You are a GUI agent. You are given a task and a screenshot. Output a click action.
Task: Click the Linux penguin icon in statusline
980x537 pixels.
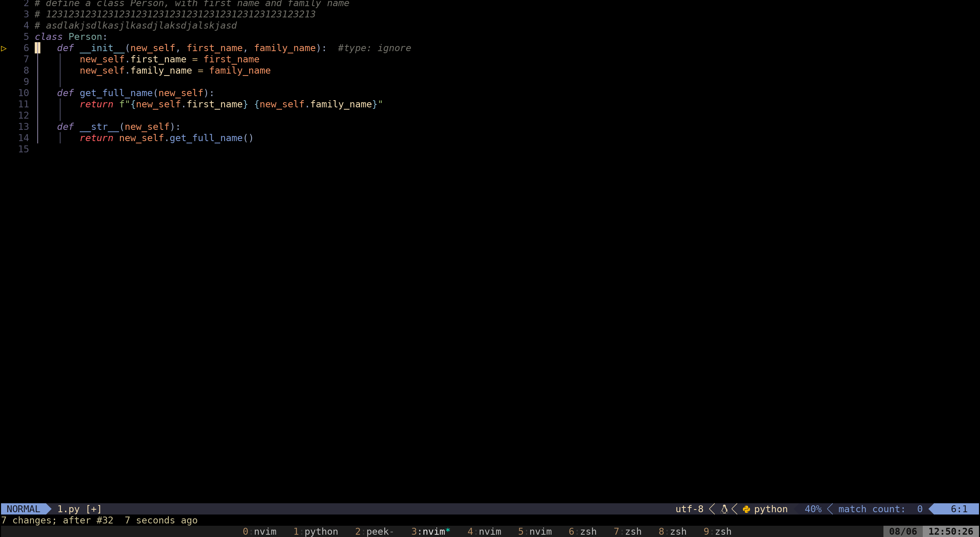[x=724, y=509]
